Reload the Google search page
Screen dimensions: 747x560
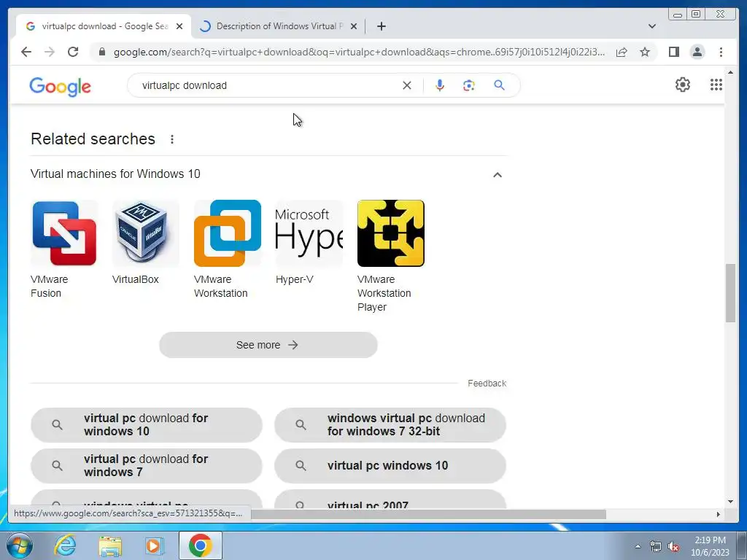73,52
